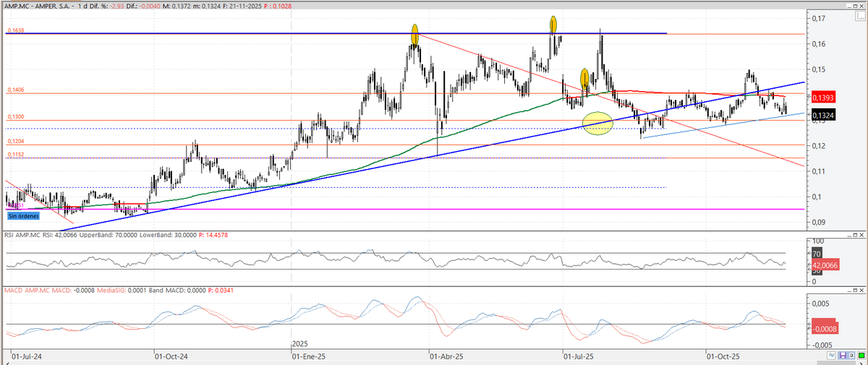Close the RSI indicator panel
This screenshot has height=365, width=868.
coord(861,236)
